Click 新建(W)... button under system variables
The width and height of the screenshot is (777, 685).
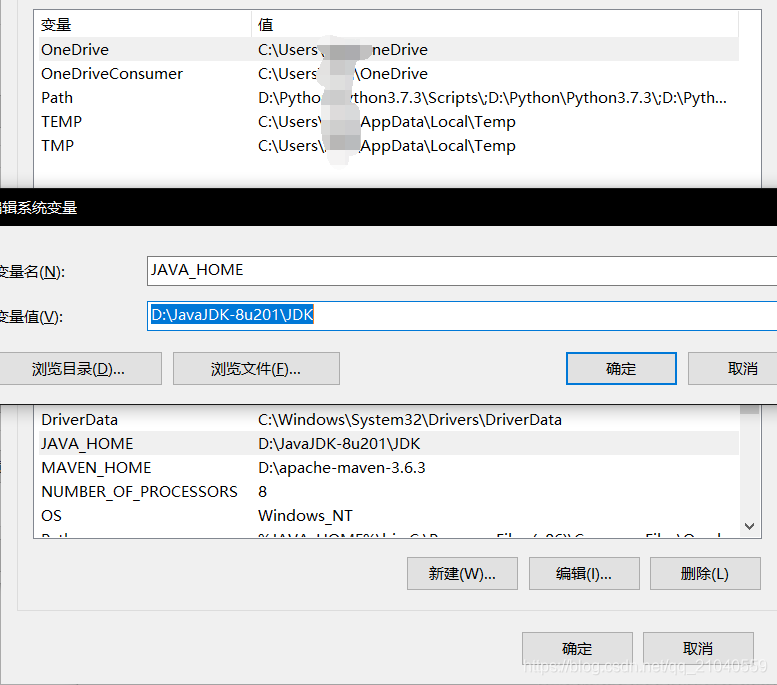tap(462, 573)
